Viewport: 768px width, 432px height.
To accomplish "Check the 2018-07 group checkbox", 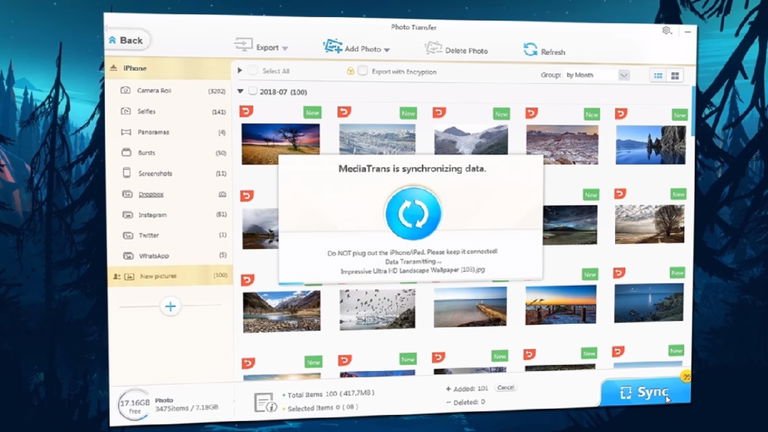I will [x=253, y=91].
